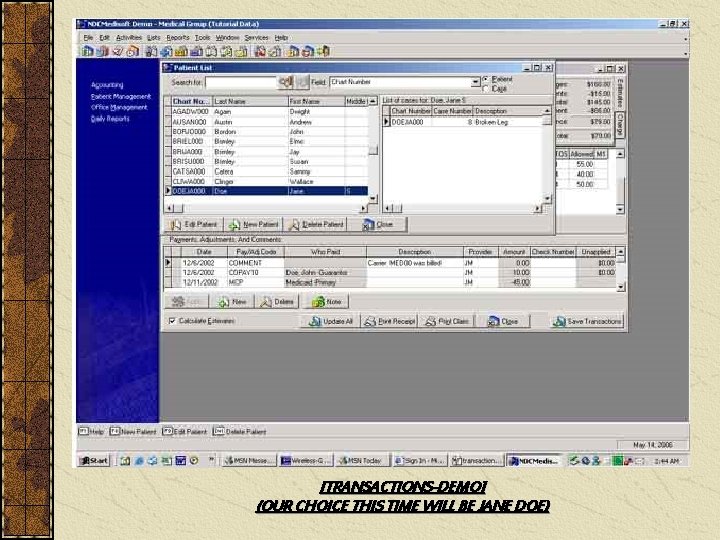The width and height of the screenshot is (720, 540).
Task: Click the rightmost main toolbar icon
Action: (323, 51)
